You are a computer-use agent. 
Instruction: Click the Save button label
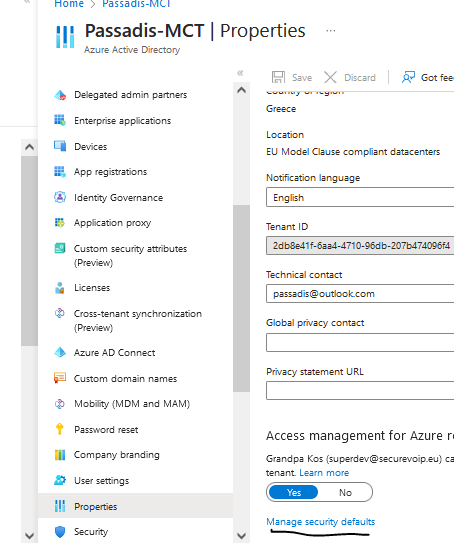[302, 78]
